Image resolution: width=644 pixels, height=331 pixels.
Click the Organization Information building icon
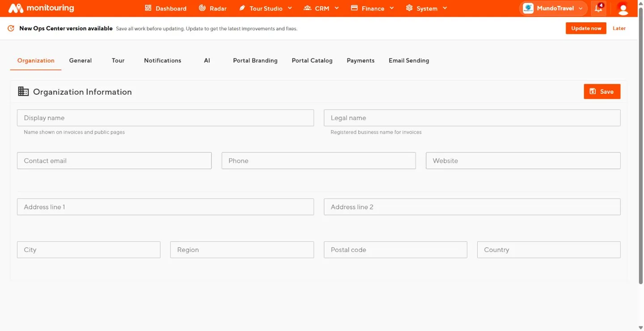(23, 92)
